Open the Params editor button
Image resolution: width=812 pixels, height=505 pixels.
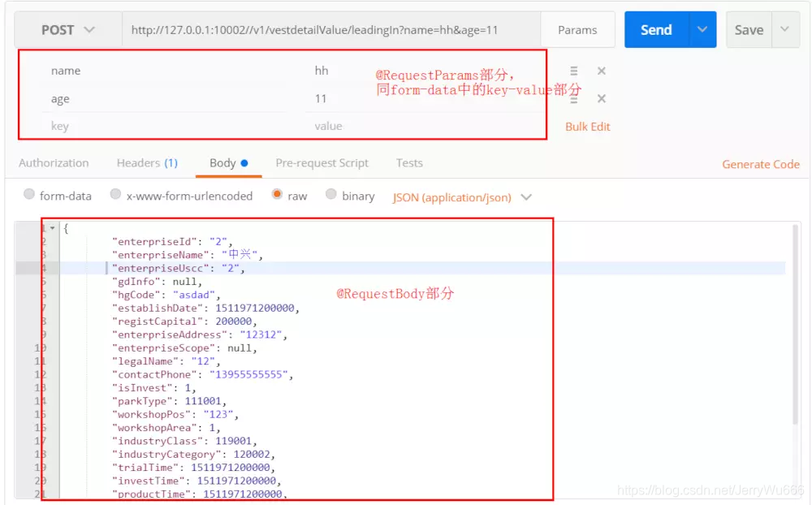click(x=577, y=30)
